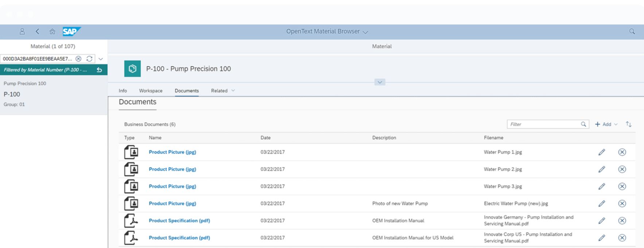Refresh the material list
Viewport: 644px width, 248px height.
tap(89, 59)
